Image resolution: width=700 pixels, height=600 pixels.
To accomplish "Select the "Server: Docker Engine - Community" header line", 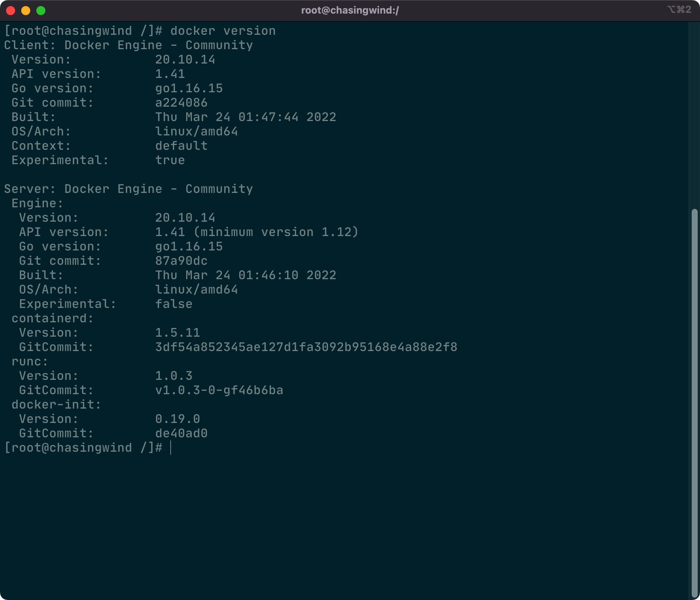I will click(128, 189).
